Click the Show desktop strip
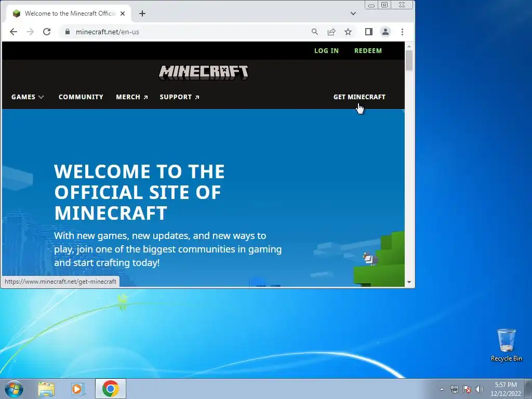The width and height of the screenshot is (532, 399). pyautogui.click(x=528, y=389)
